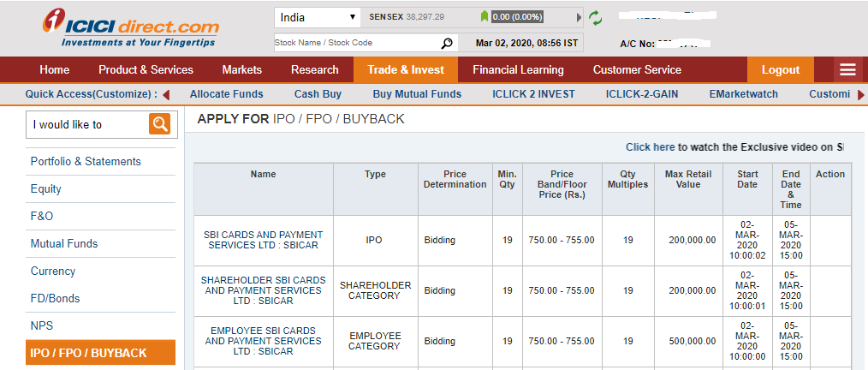Open the Research menu
The height and width of the screenshot is (370, 868).
point(314,69)
